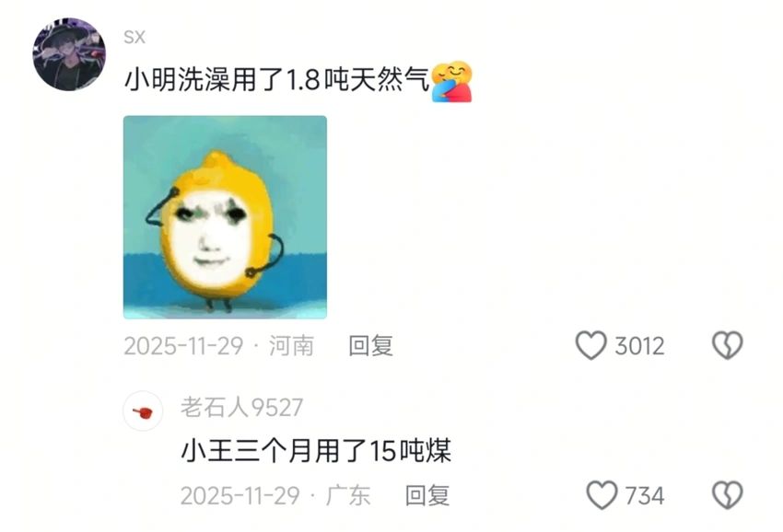Tap the hugging emoji in the comment
Image resolution: width=783 pixels, height=532 pixels.
[x=451, y=81]
